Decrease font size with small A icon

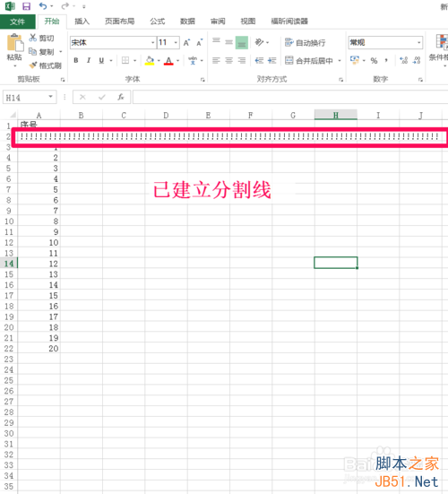pos(200,42)
